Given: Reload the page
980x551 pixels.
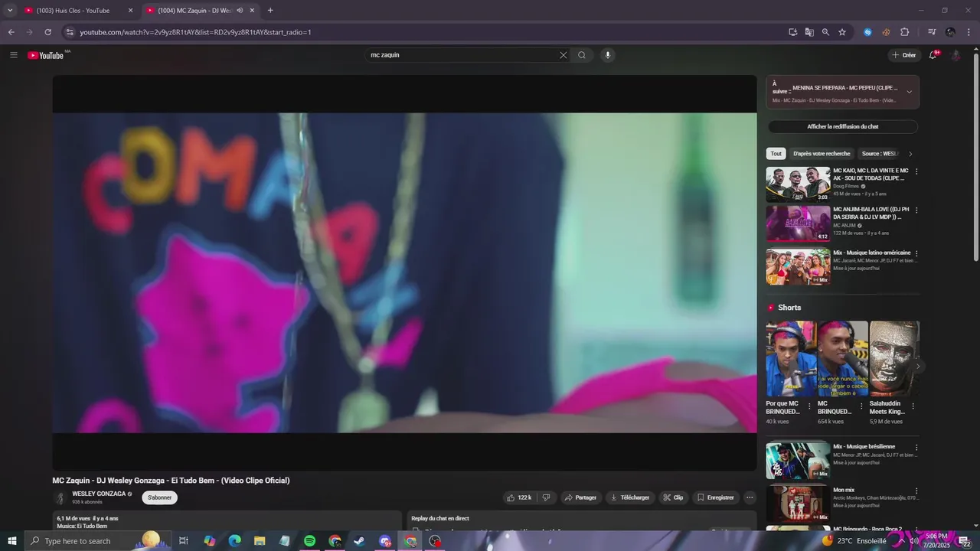Looking at the screenshot, I should (x=47, y=32).
